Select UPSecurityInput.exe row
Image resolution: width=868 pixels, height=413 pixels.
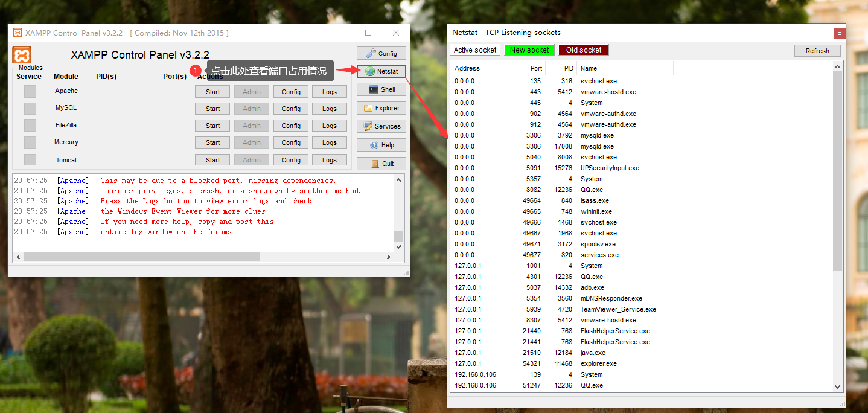(x=642, y=168)
